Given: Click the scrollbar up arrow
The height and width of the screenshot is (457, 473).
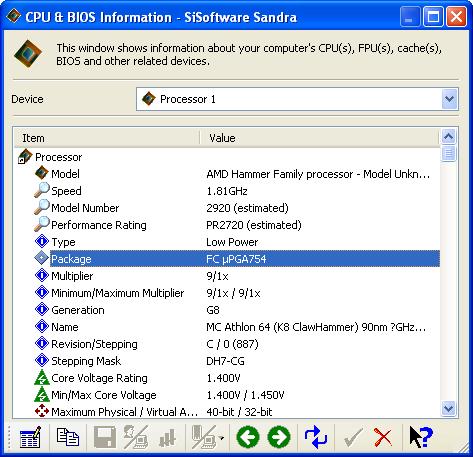Looking at the screenshot, I should 449,136.
